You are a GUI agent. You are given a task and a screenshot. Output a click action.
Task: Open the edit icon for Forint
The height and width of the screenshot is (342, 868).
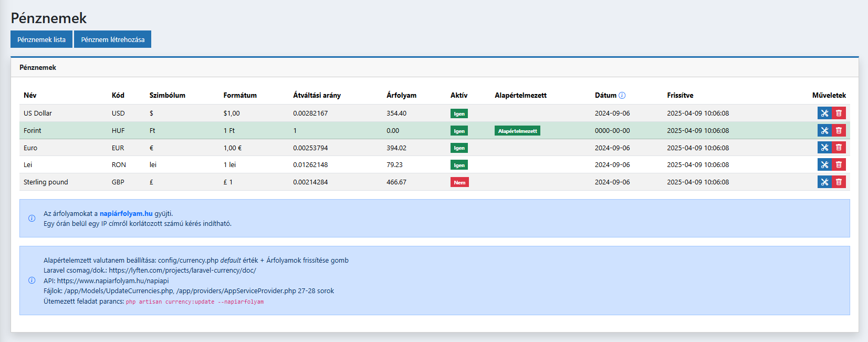pos(824,131)
